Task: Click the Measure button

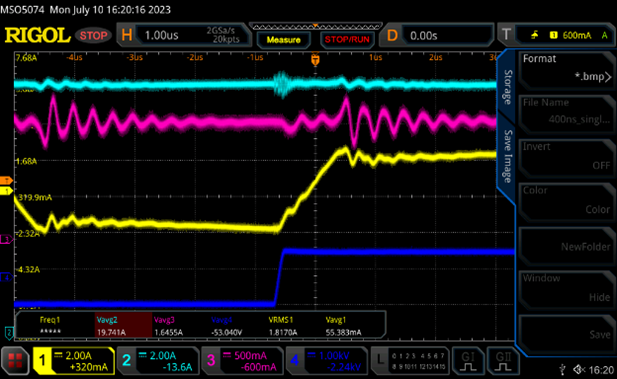Action: (283, 40)
